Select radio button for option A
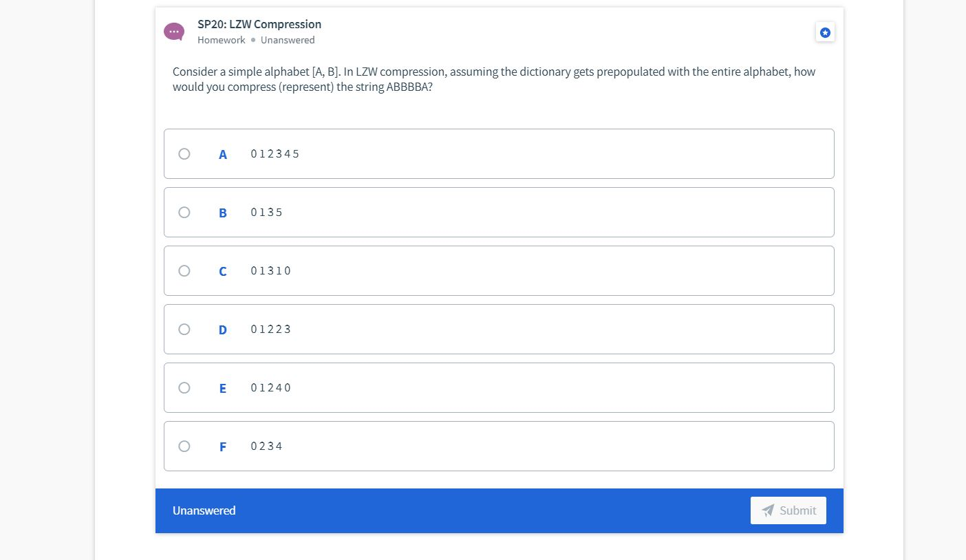This screenshot has height=560, width=966. (x=184, y=154)
